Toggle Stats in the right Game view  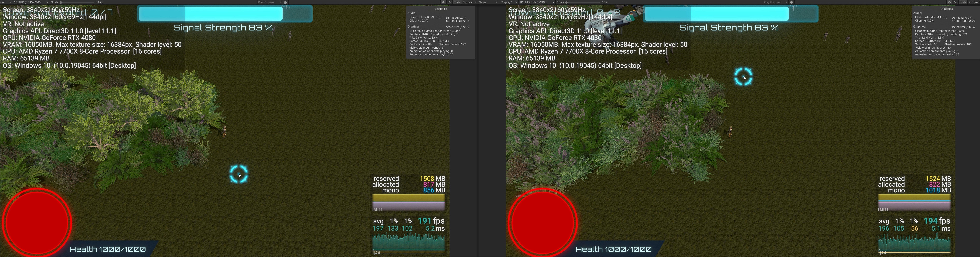(x=963, y=2)
